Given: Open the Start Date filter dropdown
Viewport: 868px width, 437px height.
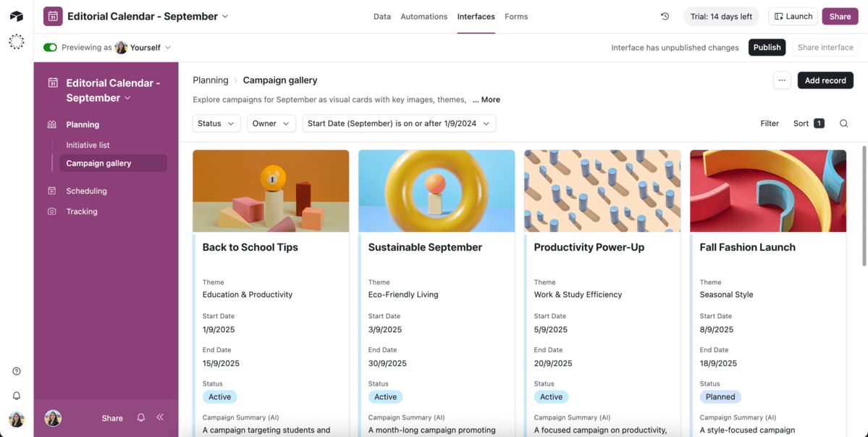Looking at the screenshot, I should pos(399,124).
